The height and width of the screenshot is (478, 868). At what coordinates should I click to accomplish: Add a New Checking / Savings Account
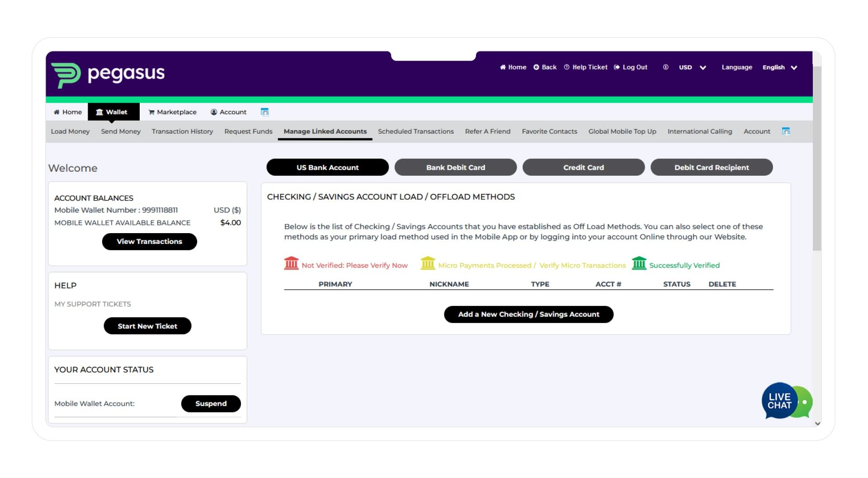[x=528, y=314]
